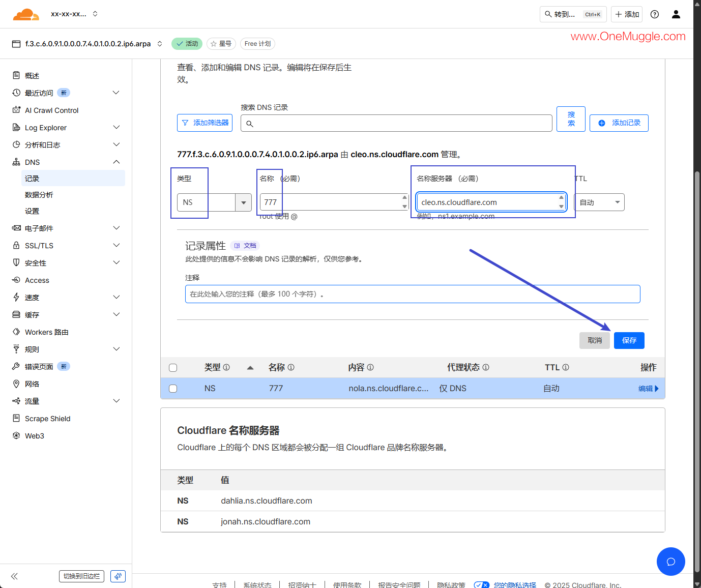This screenshot has width=701, height=588.
Task: Open Workers 路由 in sidebar
Action: click(47, 332)
